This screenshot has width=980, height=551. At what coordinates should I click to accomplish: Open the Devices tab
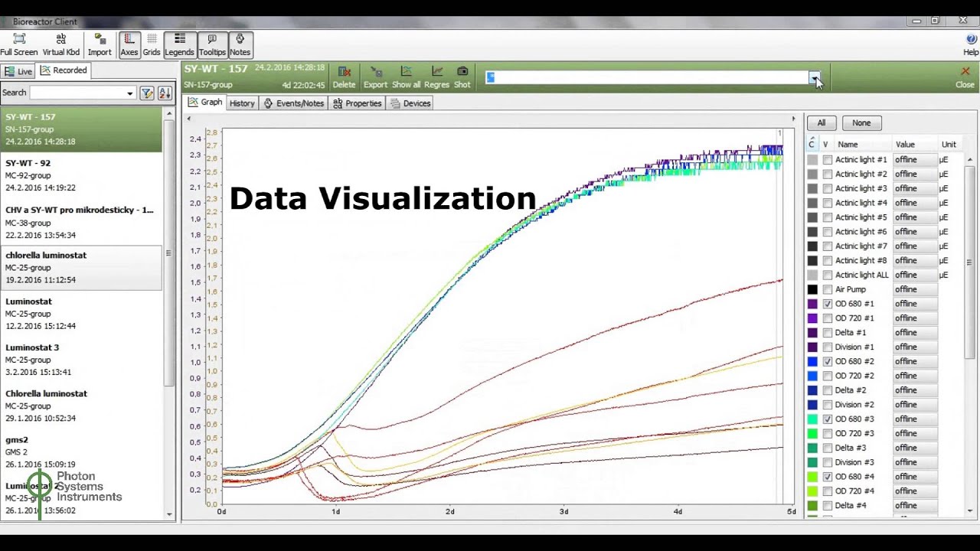[410, 103]
